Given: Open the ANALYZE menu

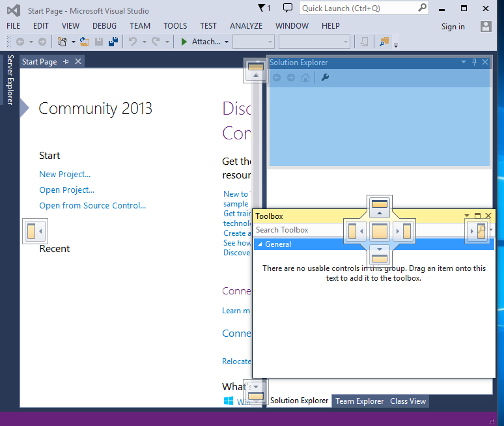Looking at the screenshot, I should pos(246,25).
